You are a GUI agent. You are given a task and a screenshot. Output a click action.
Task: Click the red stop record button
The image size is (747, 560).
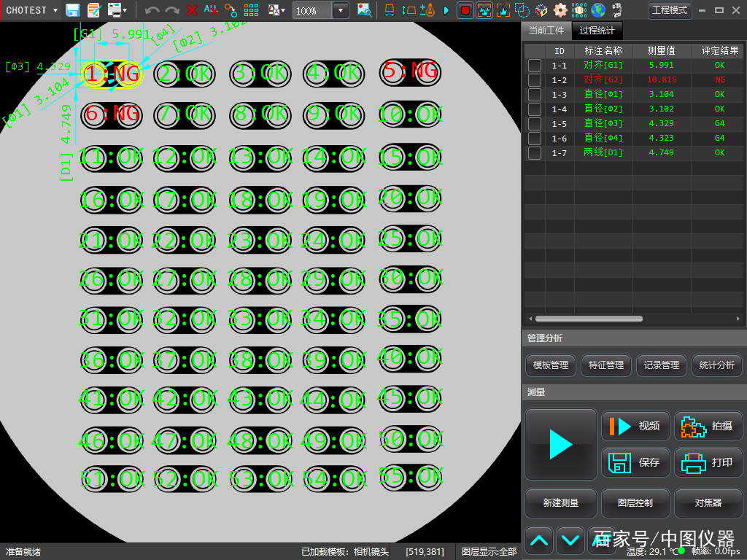click(465, 10)
